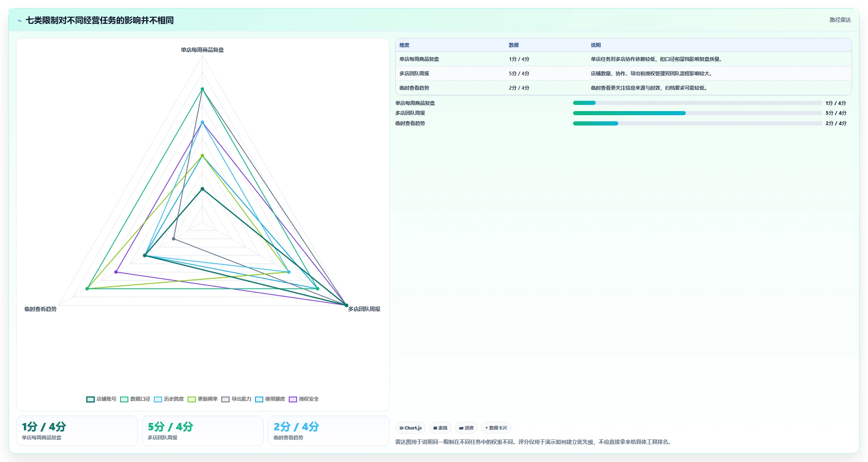The image size is (868, 462).
Task: Click the 数据 table column header
Action: 514,45
